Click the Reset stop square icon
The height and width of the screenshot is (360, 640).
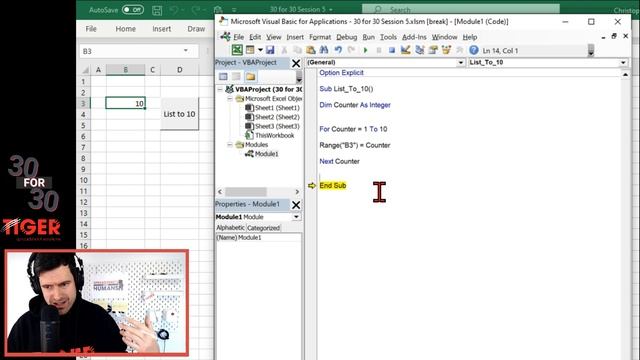(392, 50)
